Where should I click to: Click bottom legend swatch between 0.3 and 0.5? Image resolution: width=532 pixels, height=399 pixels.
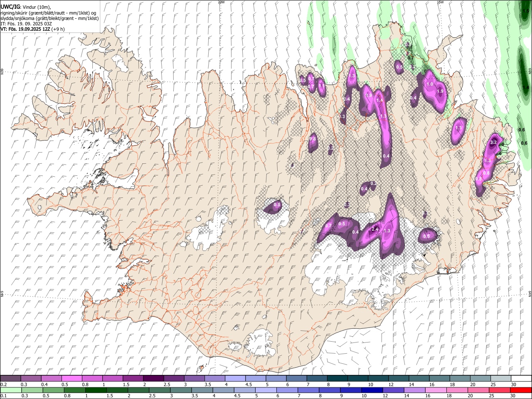(32, 390)
